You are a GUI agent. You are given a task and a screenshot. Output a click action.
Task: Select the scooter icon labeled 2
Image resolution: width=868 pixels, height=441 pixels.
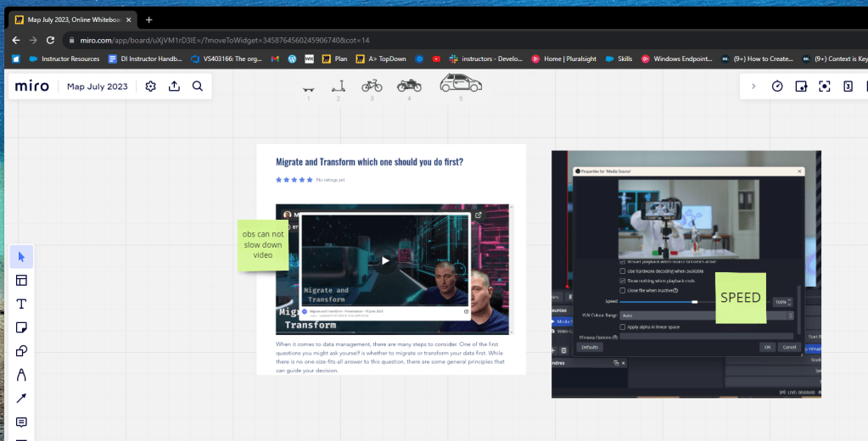click(x=339, y=87)
